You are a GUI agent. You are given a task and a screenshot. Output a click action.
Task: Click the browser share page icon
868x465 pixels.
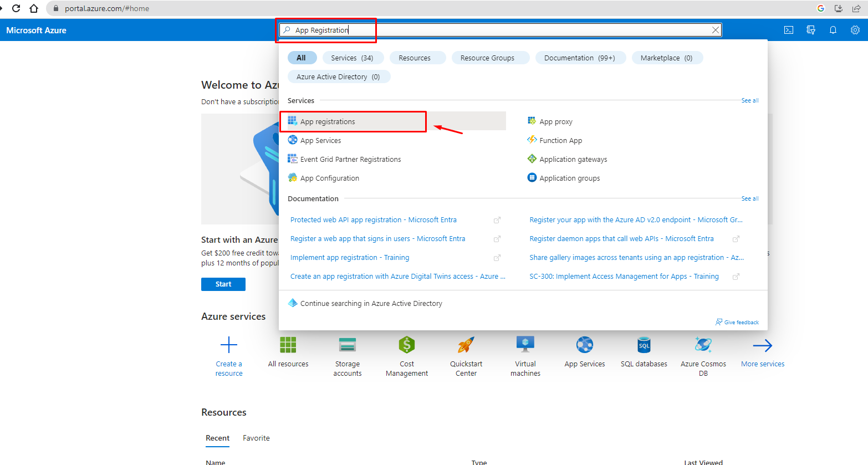click(x=856, y=8)
